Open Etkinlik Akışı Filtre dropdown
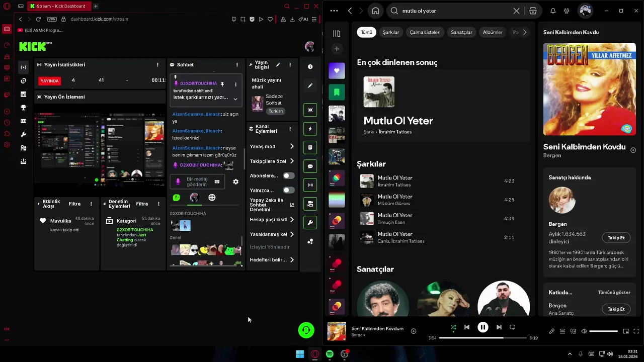The width and height of the screenshot is (644, 362). 74,204
